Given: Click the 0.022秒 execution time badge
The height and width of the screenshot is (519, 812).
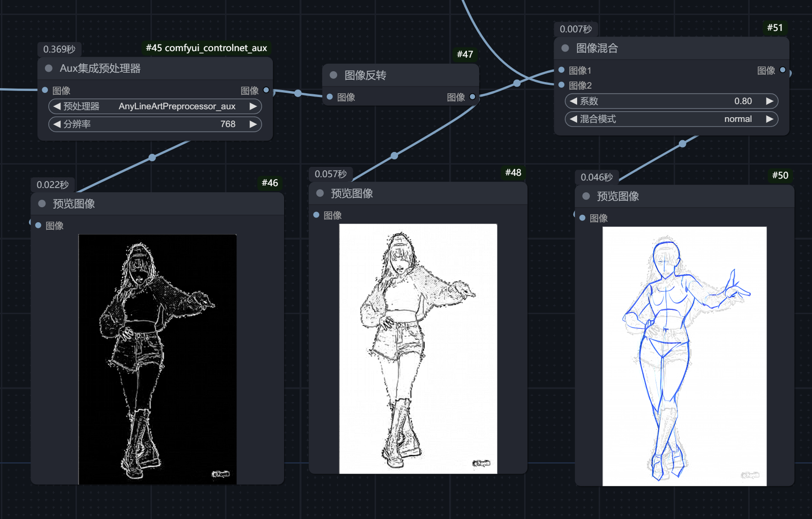Looking at the screenshot, I should pos(53,185).
